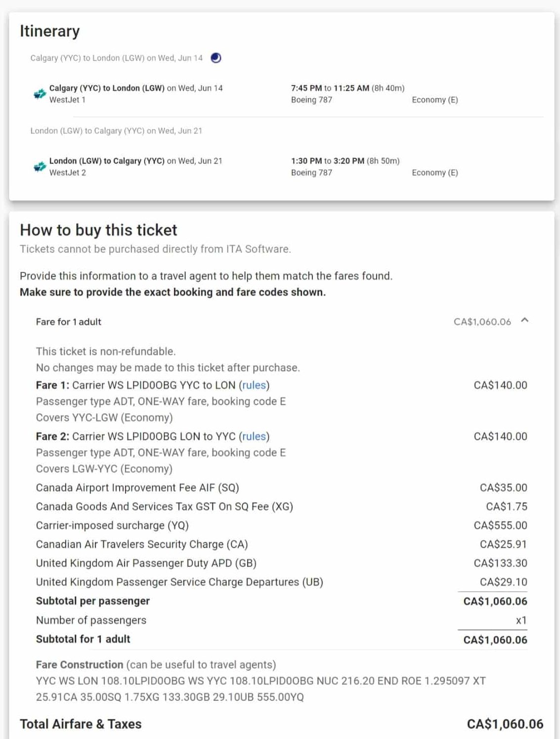Click the CA$1,060.06 price beside the chevron
The width and height of the screenshot is (560, 739).
(482, 322)
